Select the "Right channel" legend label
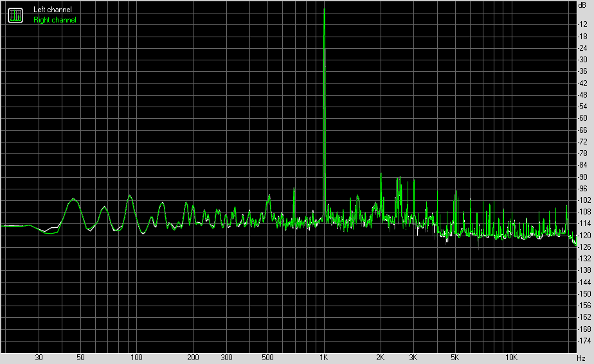The image size is (594, 364). 55,20
